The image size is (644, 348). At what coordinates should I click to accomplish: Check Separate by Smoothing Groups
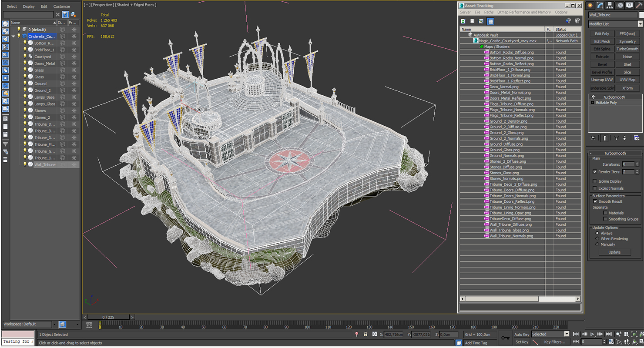605,219
